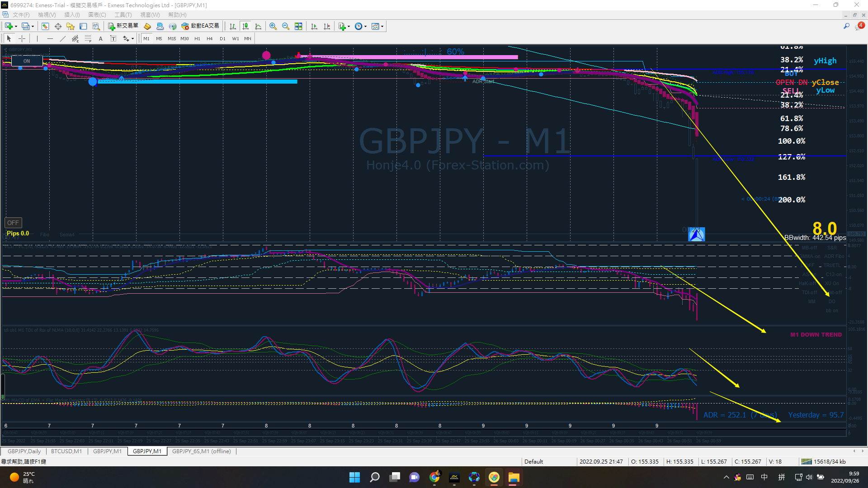Zoom out of the chart
Screen dimensions: 868x488
point(285,26)
